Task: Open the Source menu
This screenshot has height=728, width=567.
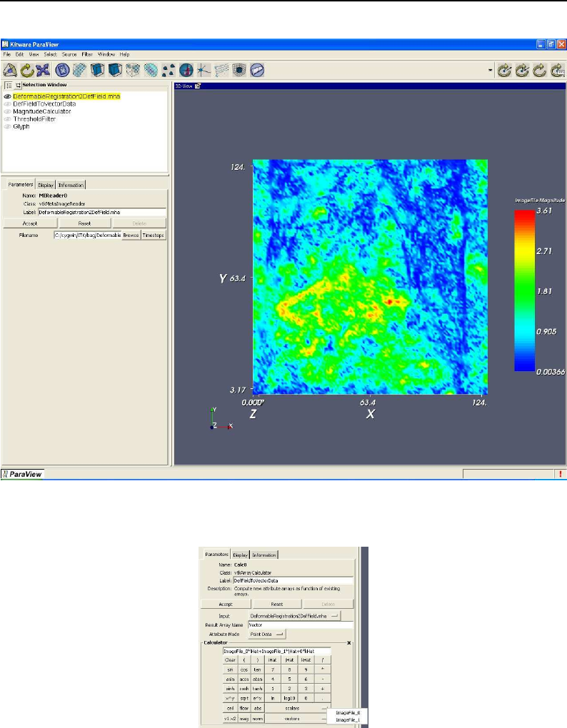Action: coord(69,54)
